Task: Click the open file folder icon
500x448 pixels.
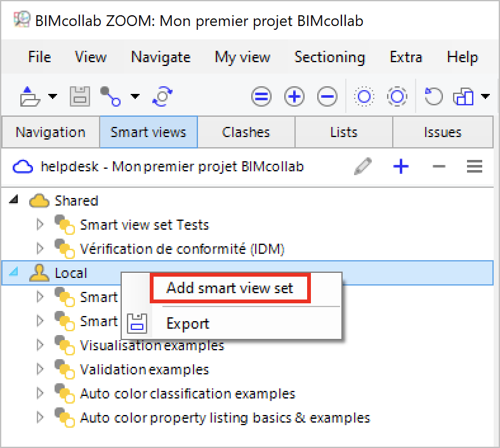Action: [29, 96]
